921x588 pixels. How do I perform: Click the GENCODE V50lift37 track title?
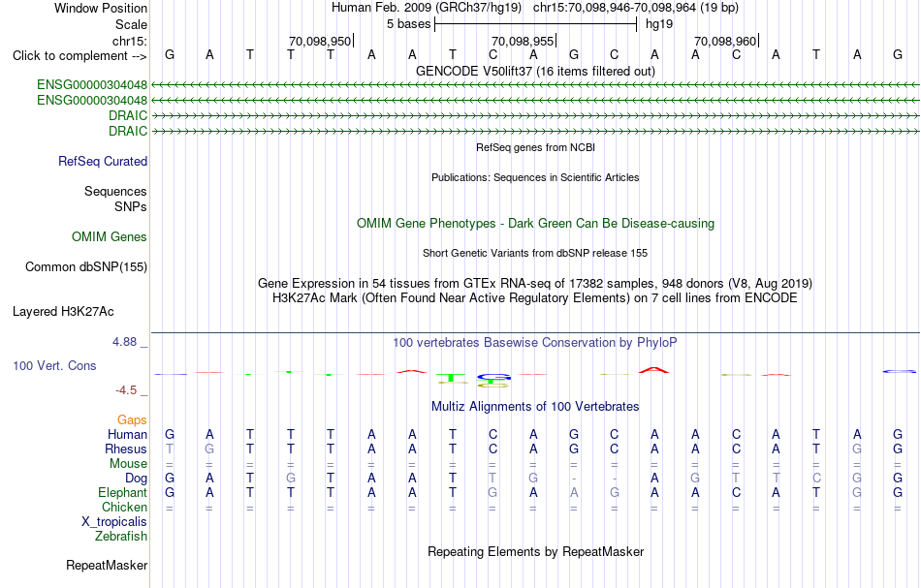(535, 71)
